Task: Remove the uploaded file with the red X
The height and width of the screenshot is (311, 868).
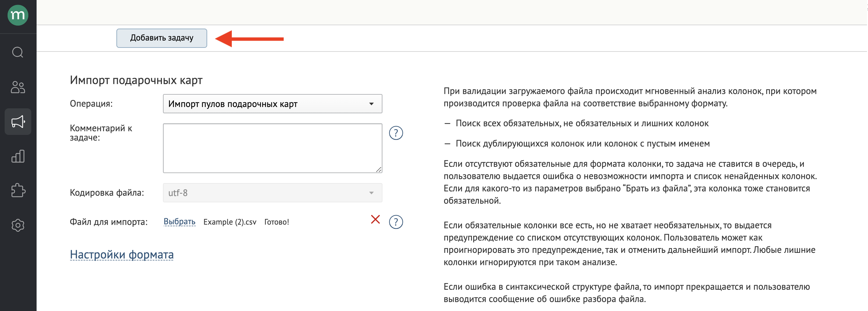Action: tap(375, 219)
